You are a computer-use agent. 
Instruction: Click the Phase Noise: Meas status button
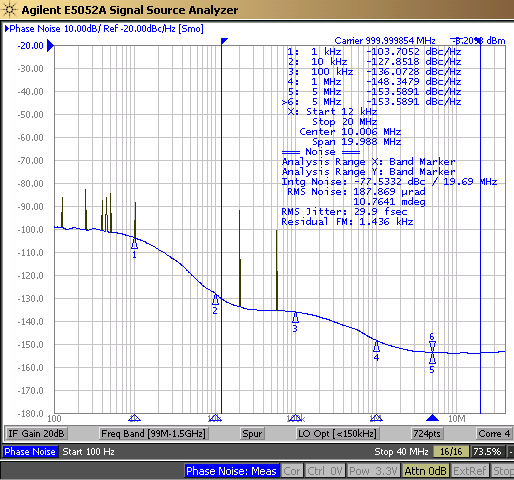pos(231,471)
